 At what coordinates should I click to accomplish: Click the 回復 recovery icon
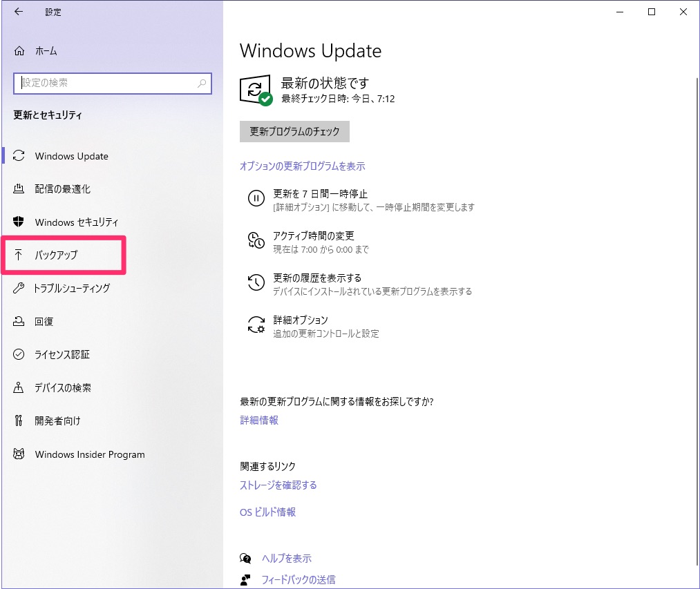tap(19, 321)
